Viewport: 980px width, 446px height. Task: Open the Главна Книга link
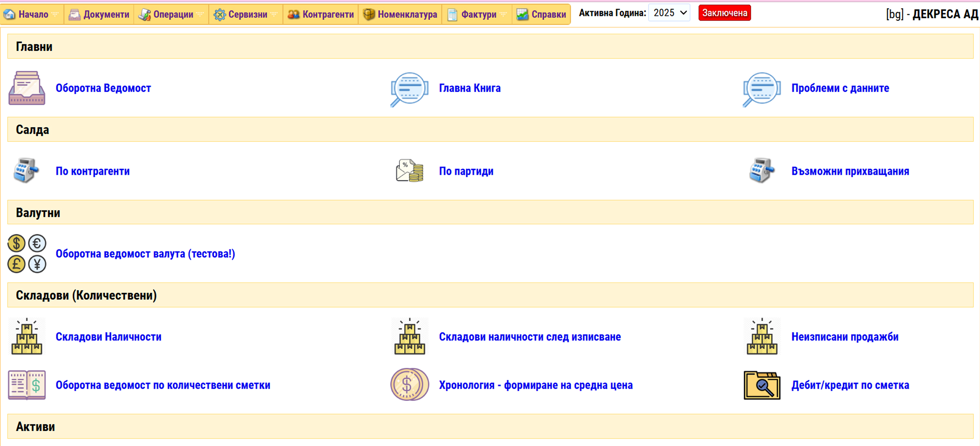tap(470, 88)
